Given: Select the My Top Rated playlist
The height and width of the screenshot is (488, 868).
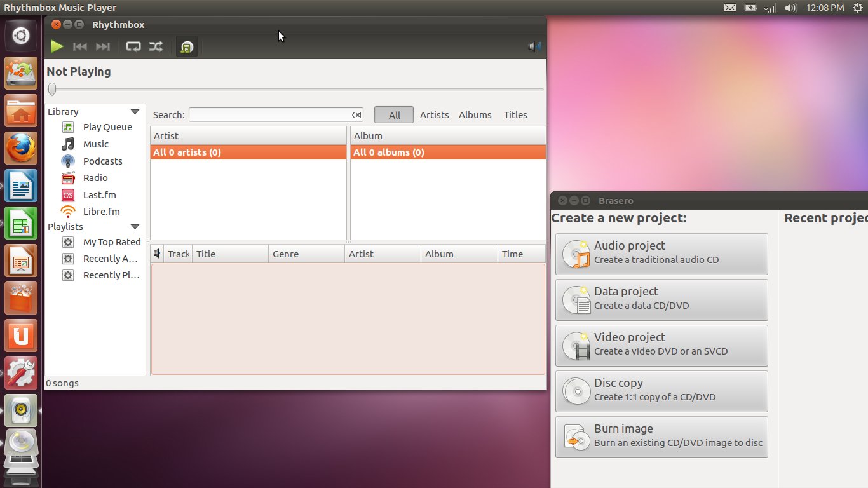Looking at the screenshot, I should (112, 242).
